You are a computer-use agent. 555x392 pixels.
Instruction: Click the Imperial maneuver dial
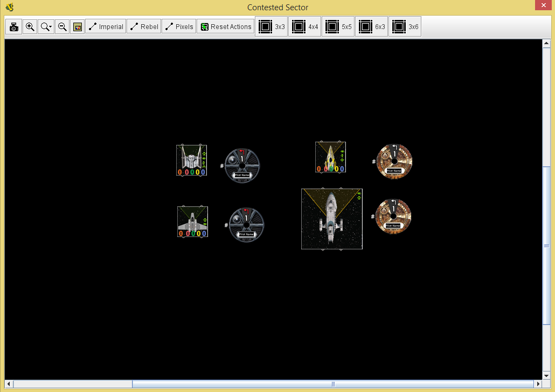pyautogui.click(x=242, y=165)
